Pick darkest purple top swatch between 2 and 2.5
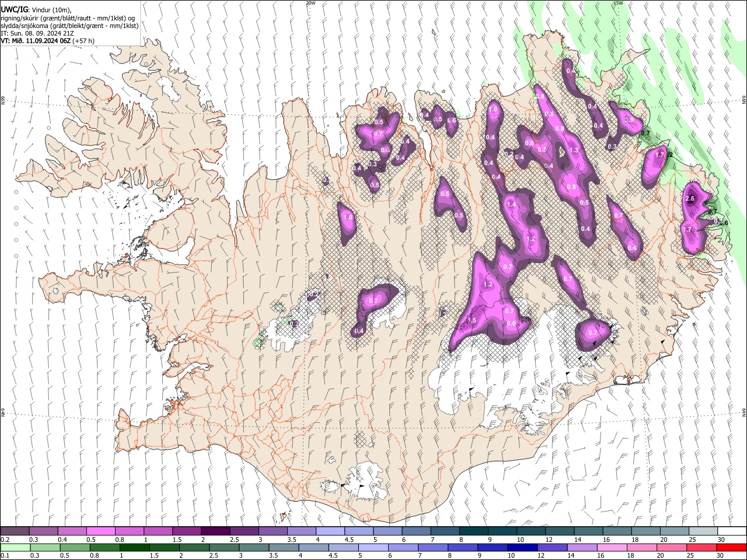This screenshot has height=560, width=747. click(x=215, y=531)
